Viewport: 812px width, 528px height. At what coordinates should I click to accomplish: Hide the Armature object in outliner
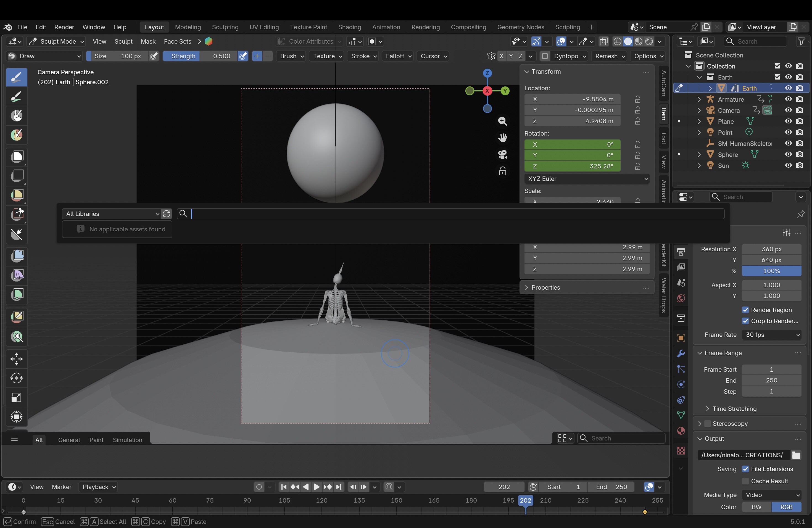tap(788, 99)
